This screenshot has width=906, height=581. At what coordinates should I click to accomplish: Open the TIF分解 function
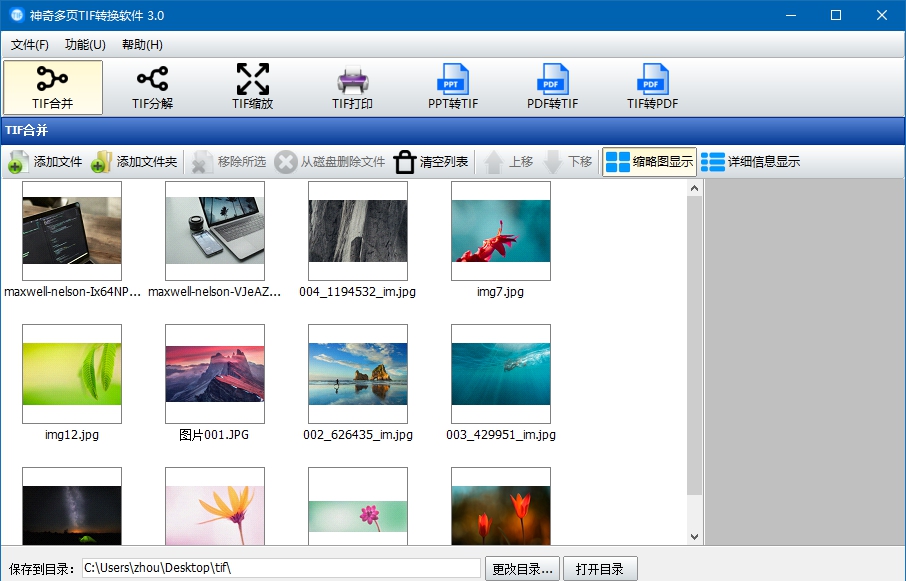pos(152,87)
